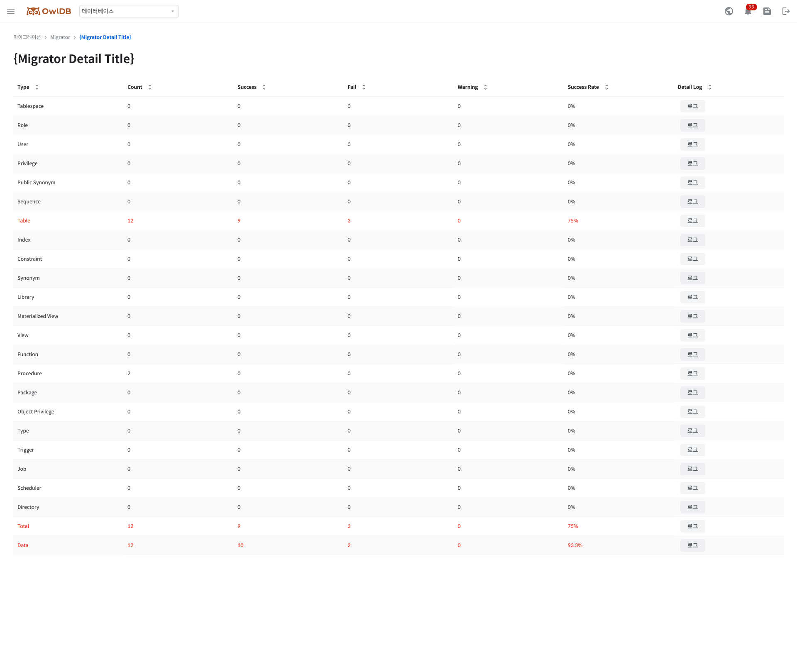The height and width of the screenshot is (672, 797).
Task: Open log for Table row
Action: [x=692, y=221]
